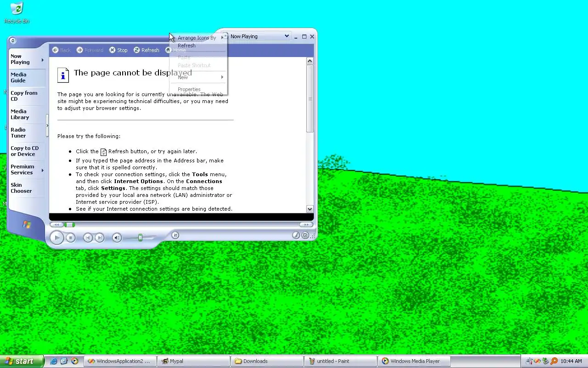Click the Media Player resize grip corner

(313, 236)
